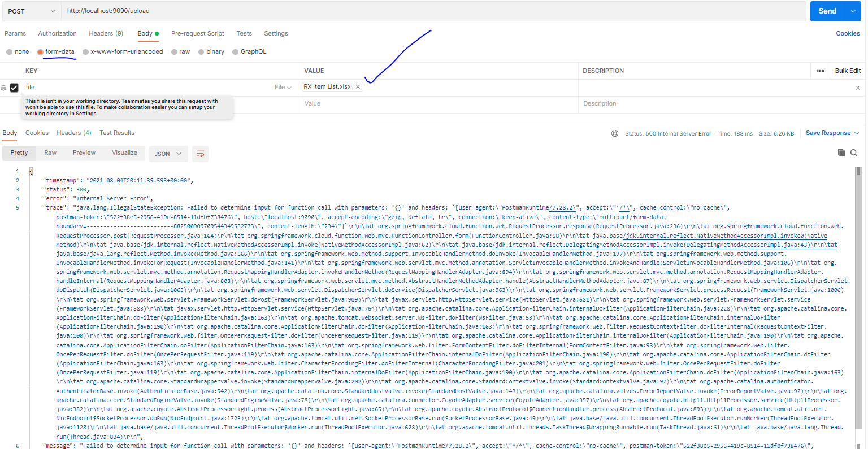
Task: Open the Cookies link near Send
Action: pyautogui.click(x=848, y=33)
